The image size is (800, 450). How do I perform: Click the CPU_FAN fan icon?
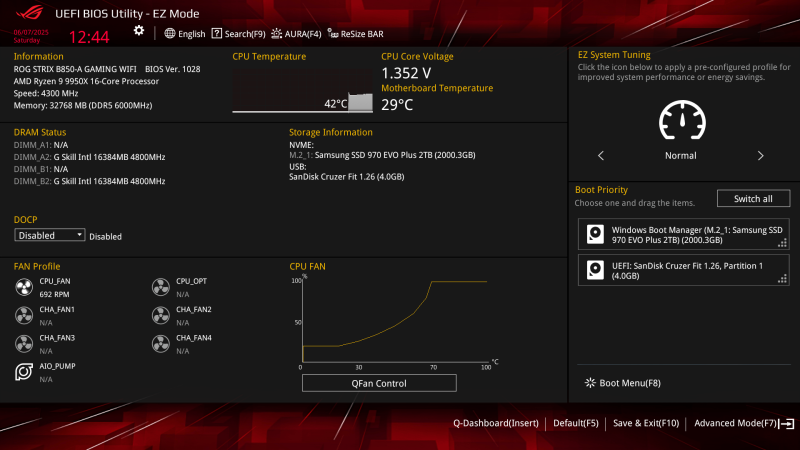tap(24, 288)
